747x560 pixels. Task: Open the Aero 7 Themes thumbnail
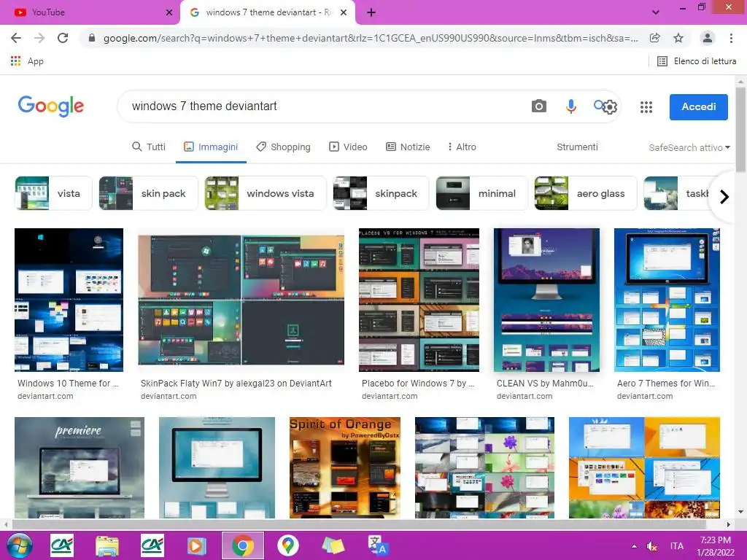pos(667,300)
